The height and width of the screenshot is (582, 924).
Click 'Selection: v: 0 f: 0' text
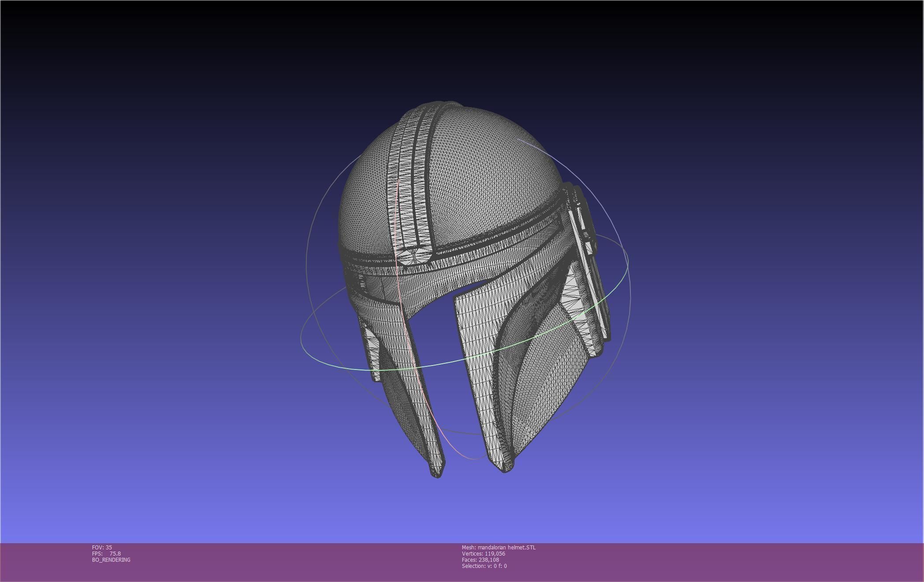[484, 566]
